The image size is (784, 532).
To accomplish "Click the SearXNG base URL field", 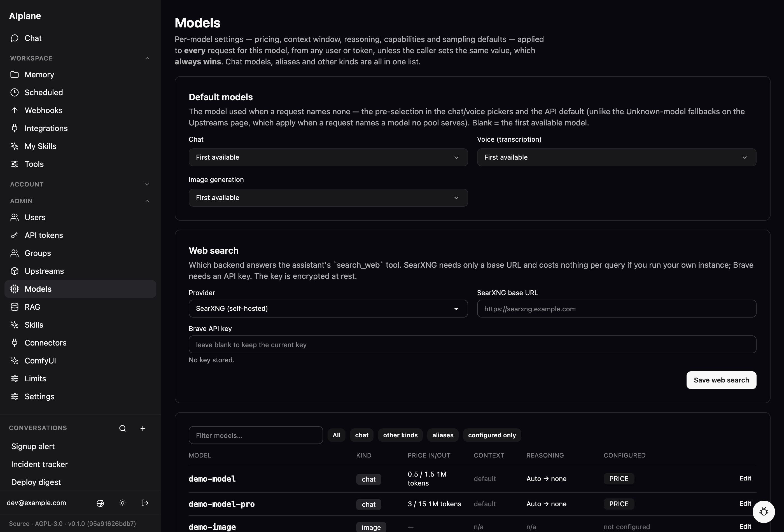I will pos(616,308).
